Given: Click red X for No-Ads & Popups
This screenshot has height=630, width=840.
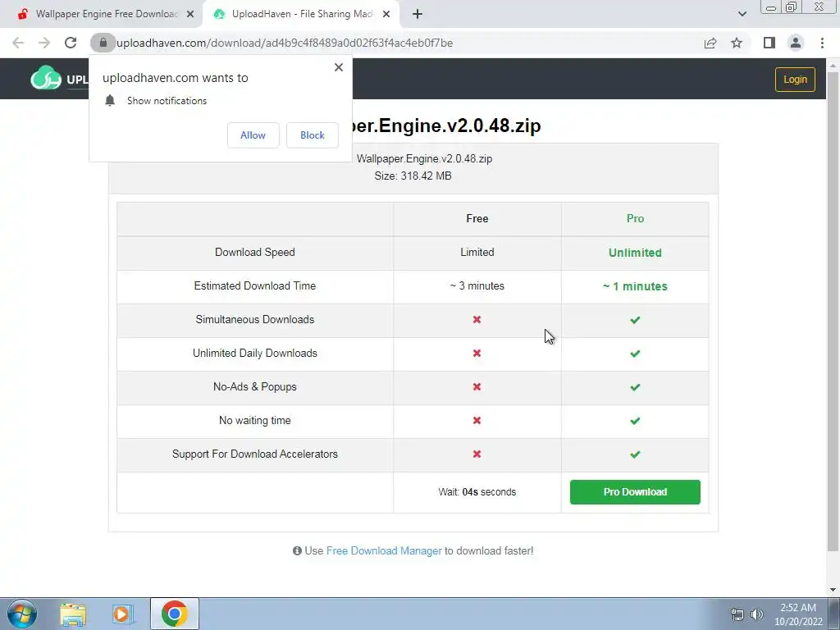Looking at the screenshot, I should coord(477,387).
